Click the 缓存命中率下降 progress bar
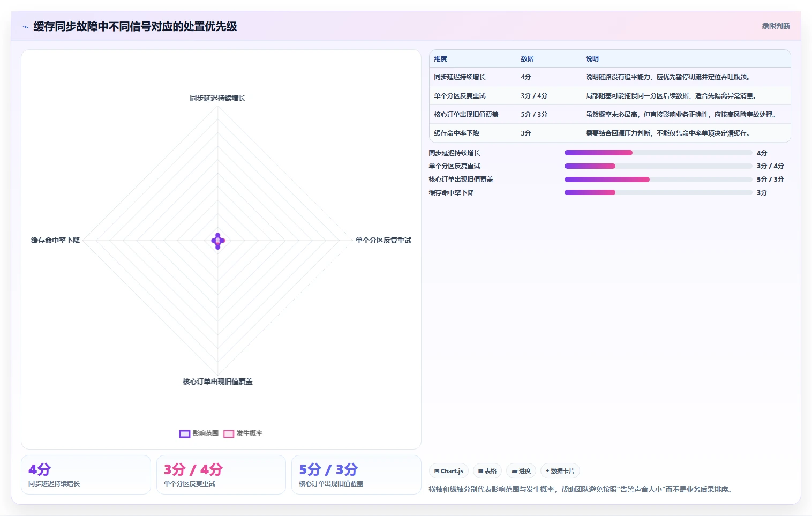Image resolution: width=812 pixels, height=516 pixels. click(x=658, y=192)
